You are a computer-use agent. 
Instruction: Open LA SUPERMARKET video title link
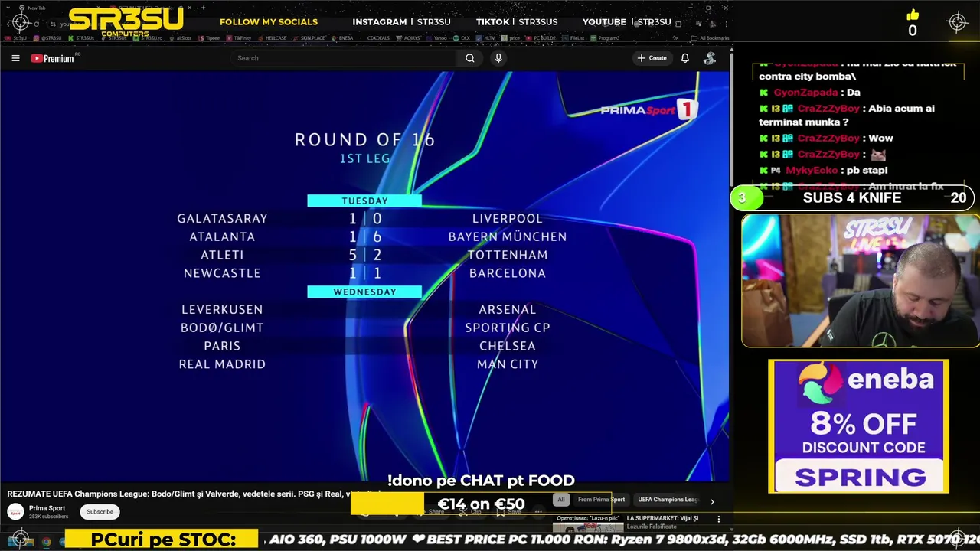[x=662, y=519]
